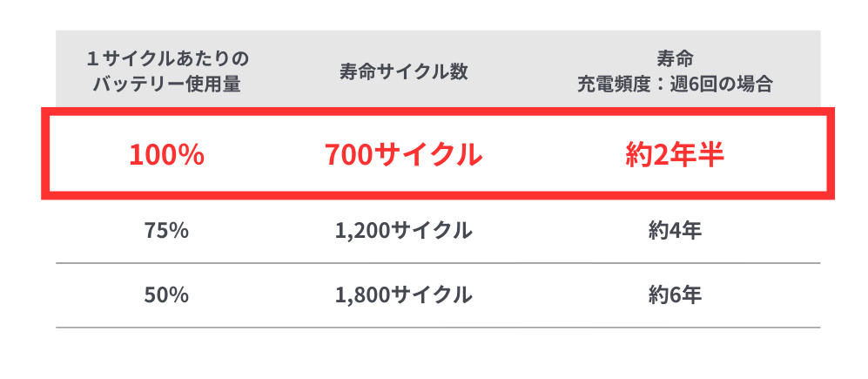Click the bottom border line under the 50% row
The image size is (868, 379).
pos(435,328)
